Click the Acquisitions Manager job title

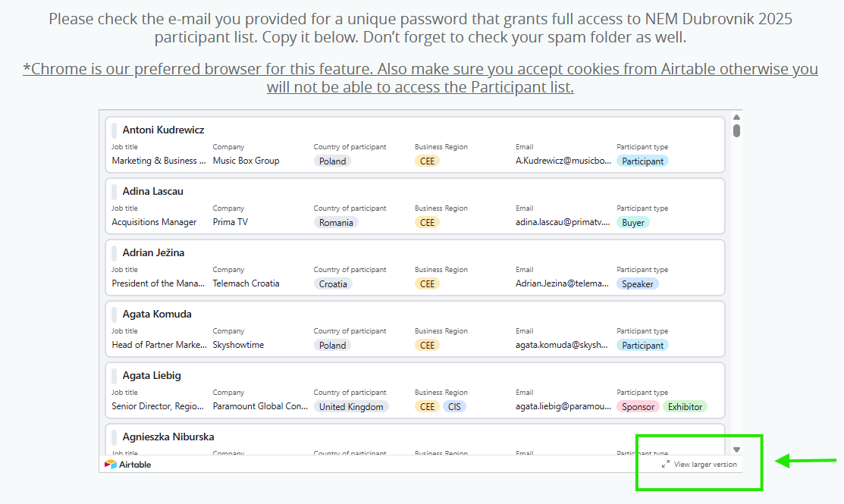154,221
